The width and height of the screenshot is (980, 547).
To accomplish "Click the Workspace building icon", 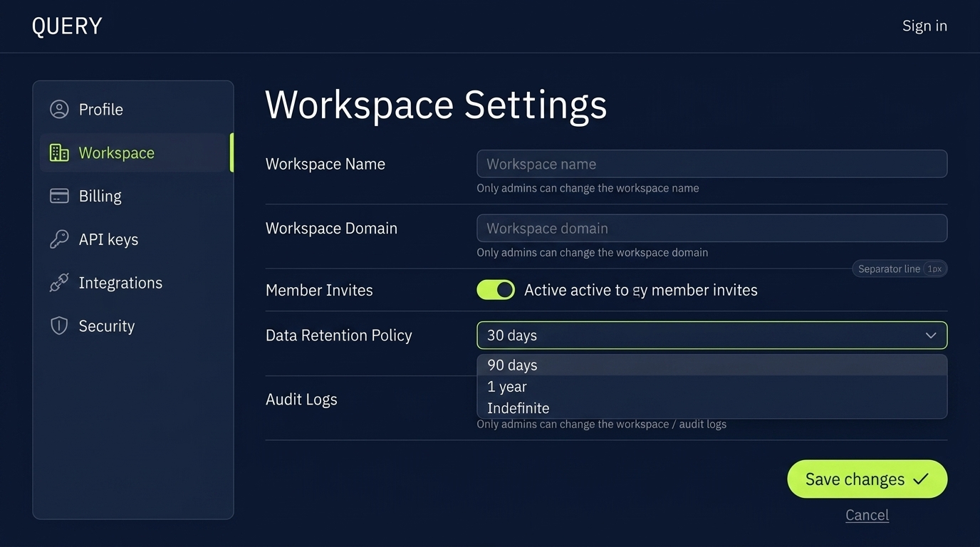I will pyautogui.click(x=59, y=152).
